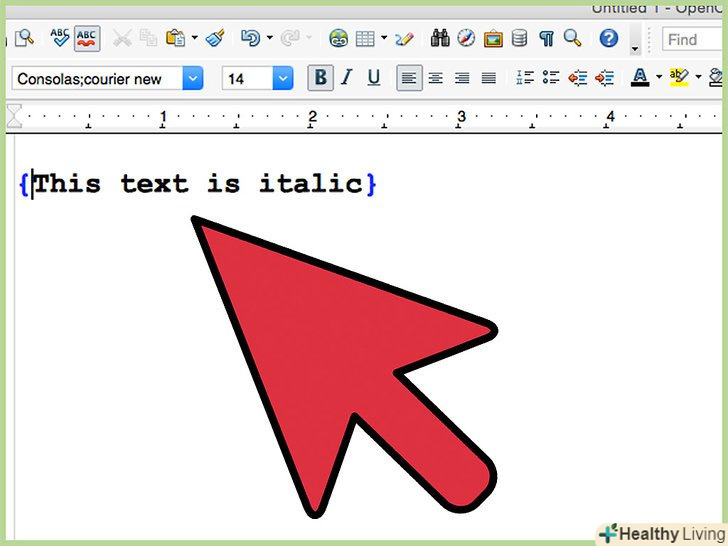Toggle Nonprinting Characters pilcrow button
The image size is (728, 546).
click(x=546, y=39)
